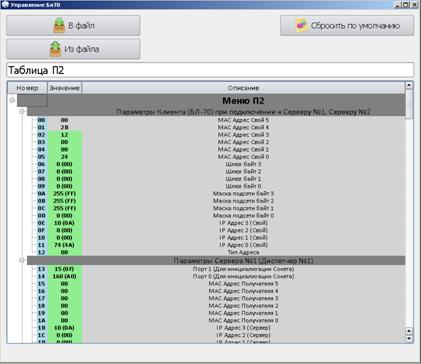This screenshot has width=421, height=364.
Task: Click "Сбросить по умолчанию" button
Action: [x=347, y=25]
